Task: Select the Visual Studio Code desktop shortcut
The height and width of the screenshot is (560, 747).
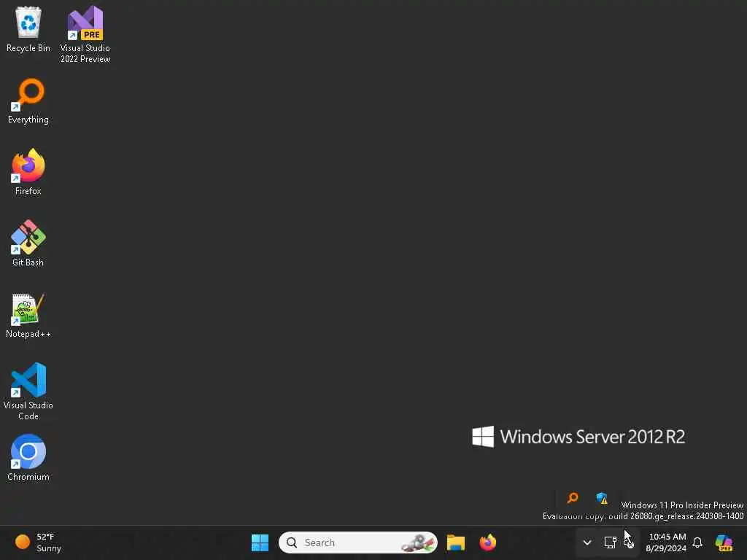Action: tap(28, 392)
